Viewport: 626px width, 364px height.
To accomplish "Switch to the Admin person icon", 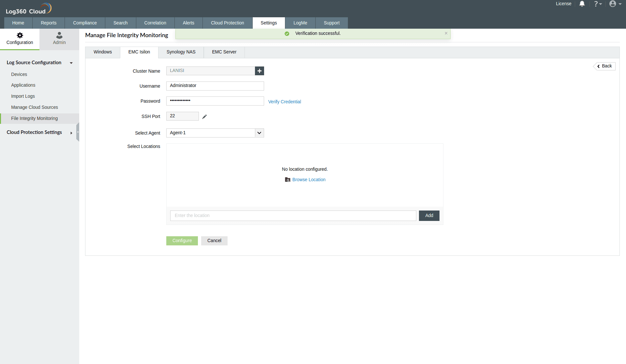I will (x=59, y=36).
